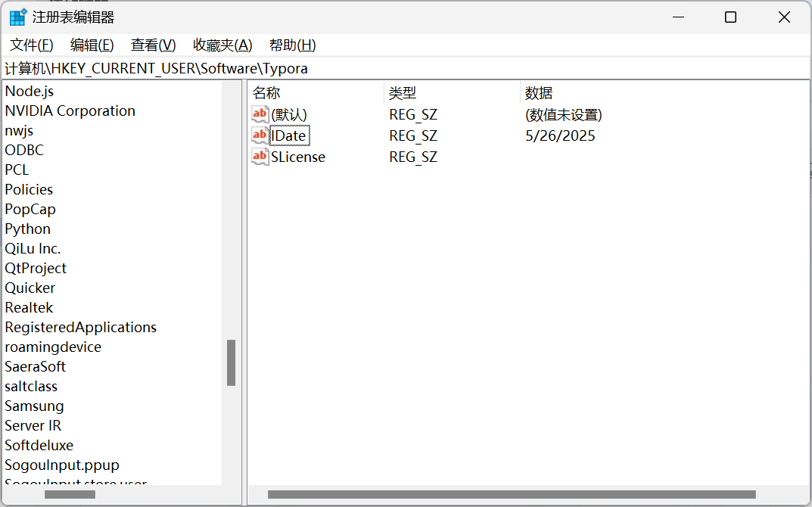Screen dimensions: 812x507
Task: Click the tree pane horizontal scrollbar thumb
Action: coord(70,495)
